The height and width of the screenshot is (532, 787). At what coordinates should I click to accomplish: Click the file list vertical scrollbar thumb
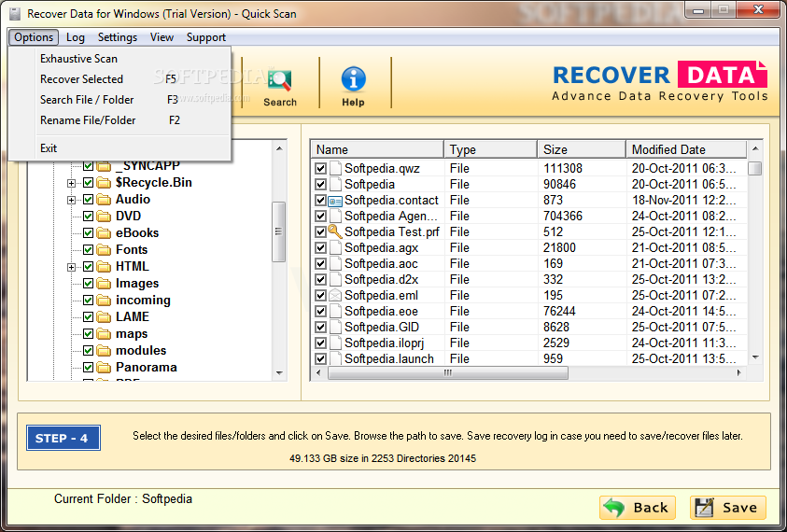755,168
